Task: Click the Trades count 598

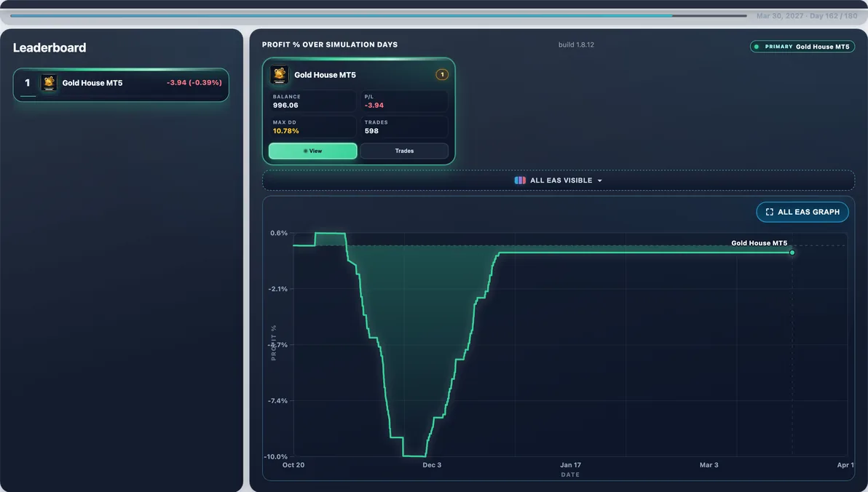Action: coord(371,131)
